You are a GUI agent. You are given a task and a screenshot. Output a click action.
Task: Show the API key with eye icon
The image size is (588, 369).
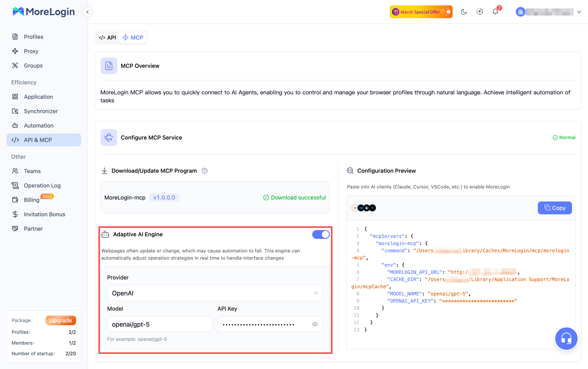(315, 324)
